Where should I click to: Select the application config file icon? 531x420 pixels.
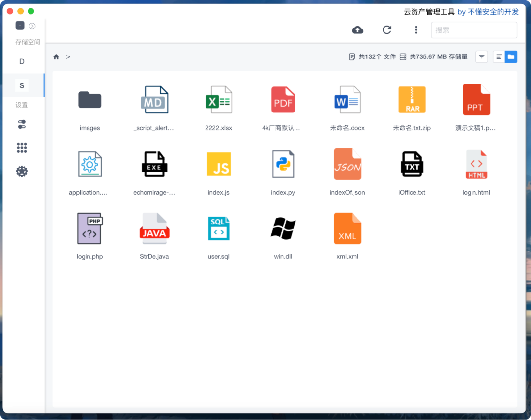(x=90, y=165)
